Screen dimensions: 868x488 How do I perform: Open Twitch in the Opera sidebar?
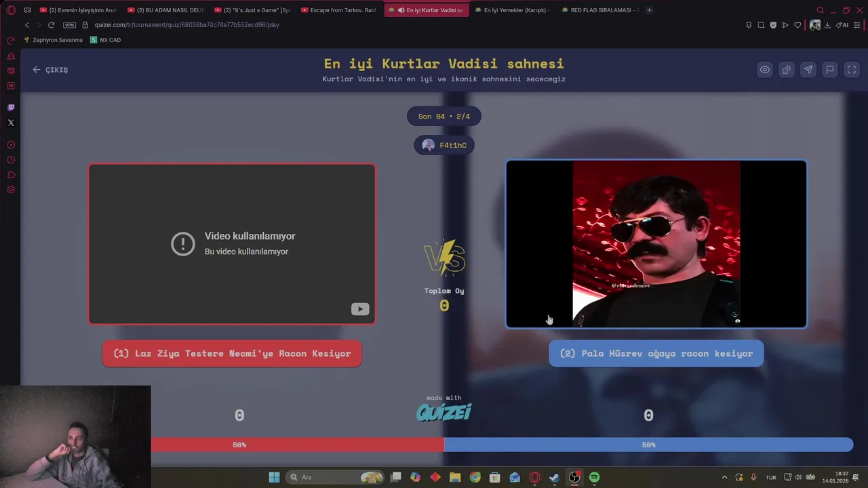point(11,108)
